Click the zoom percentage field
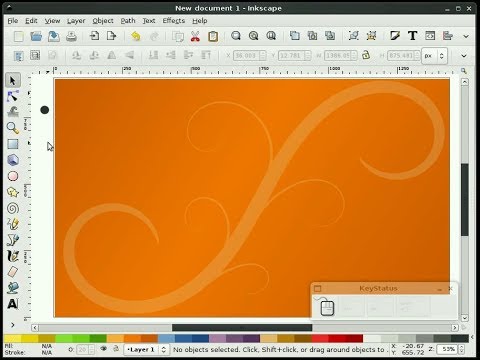Image resolution: width=480 pixels, height=360 pixels. pyautogui.click(x=448, y=349)
